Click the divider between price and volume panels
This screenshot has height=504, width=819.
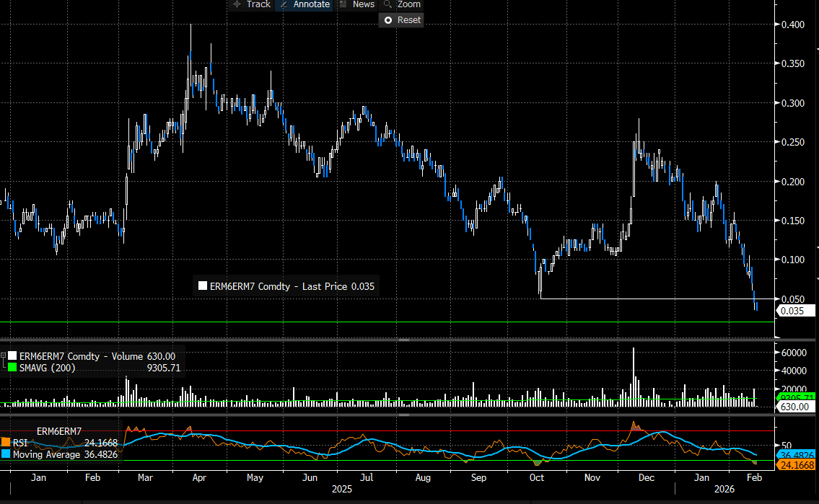pos(403,340)
